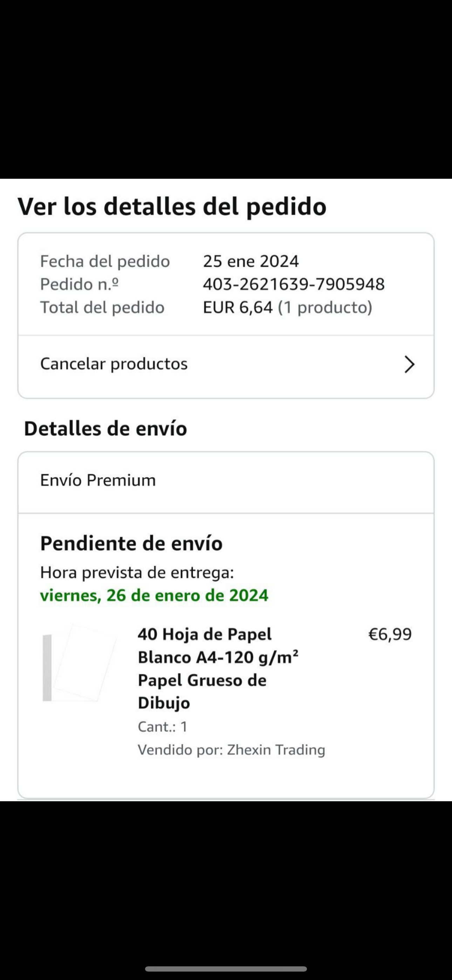Viewport: 452px width, 980px height.
Task: Click the Ver los detalles del pedido heading
Action: [x=172, y=206]
